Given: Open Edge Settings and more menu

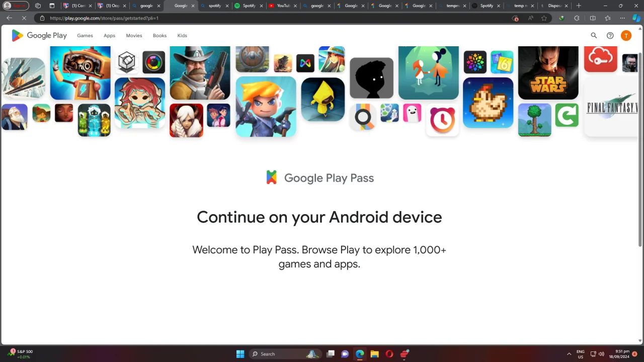Looking at the screenshot, I should (622, 18).
